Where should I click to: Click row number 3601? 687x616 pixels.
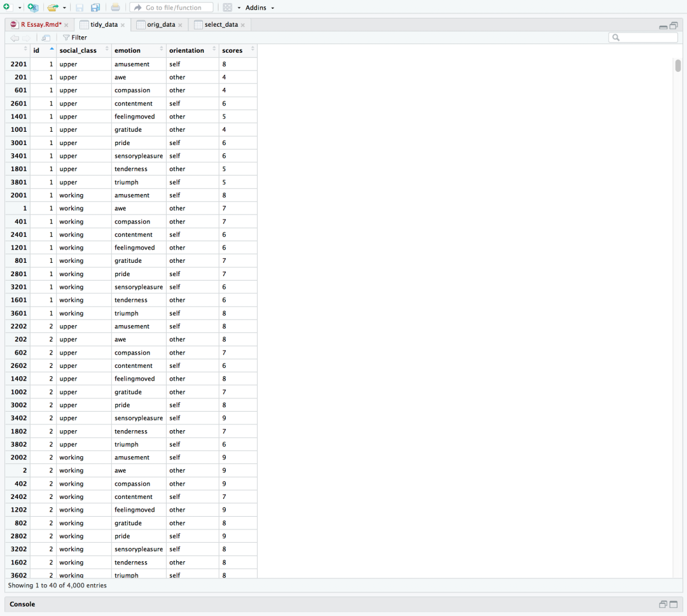tap(18, 313)
